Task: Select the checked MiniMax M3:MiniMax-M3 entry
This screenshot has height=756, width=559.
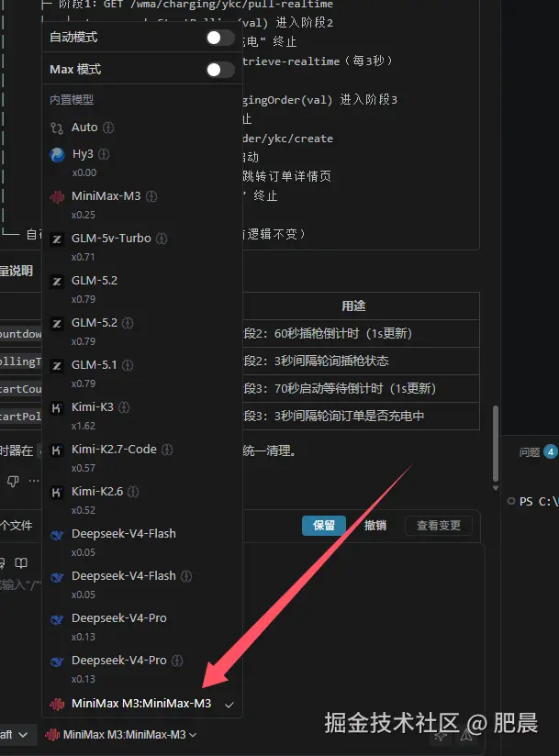Action: (142, 704)
